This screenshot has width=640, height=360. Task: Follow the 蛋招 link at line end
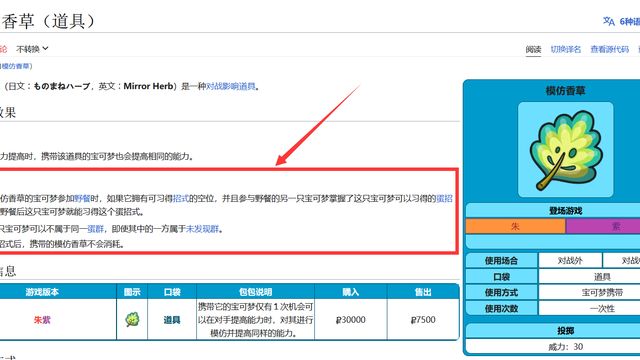pos(444,198)
